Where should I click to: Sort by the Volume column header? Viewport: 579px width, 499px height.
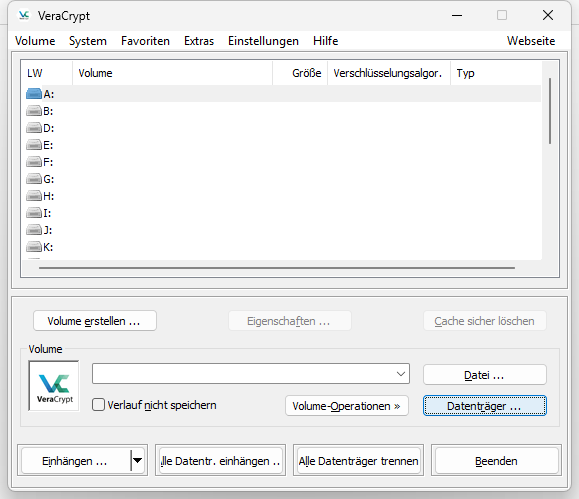(x=172, y=73)
